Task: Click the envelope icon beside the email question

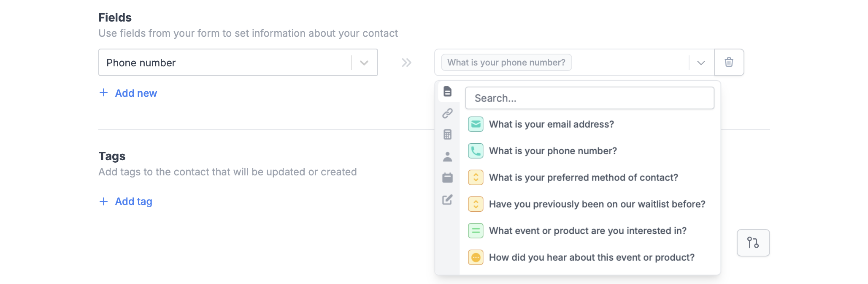Action: point(475,124)
